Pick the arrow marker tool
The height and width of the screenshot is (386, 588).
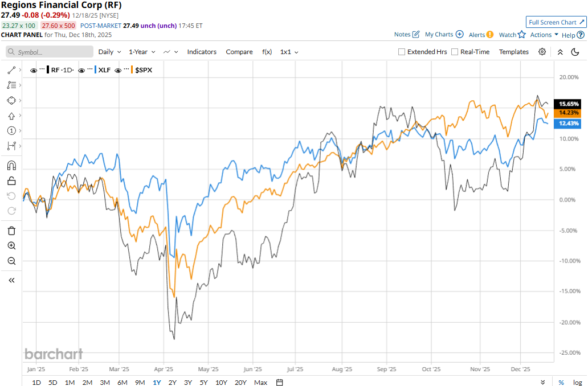[11, 116]
